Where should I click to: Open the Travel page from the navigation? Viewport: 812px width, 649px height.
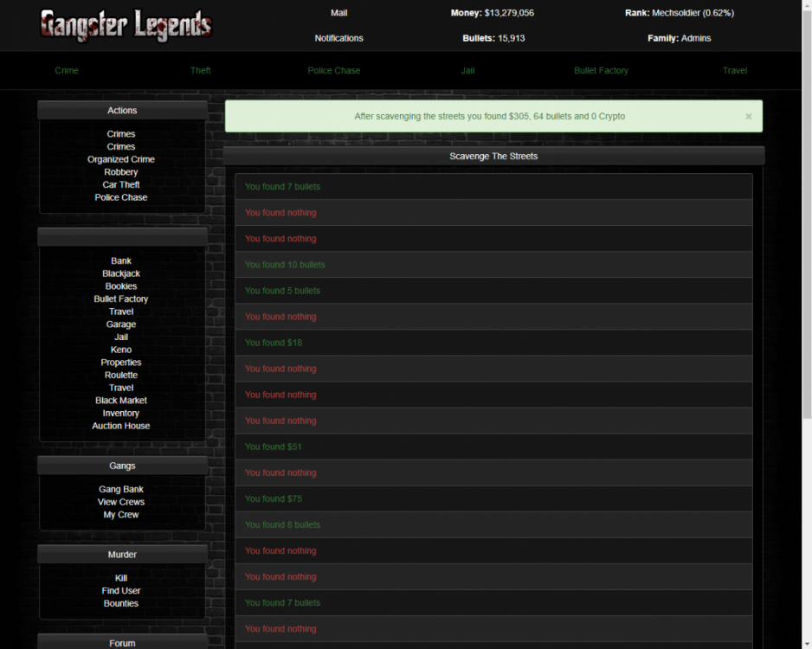(x=734, y=70)
